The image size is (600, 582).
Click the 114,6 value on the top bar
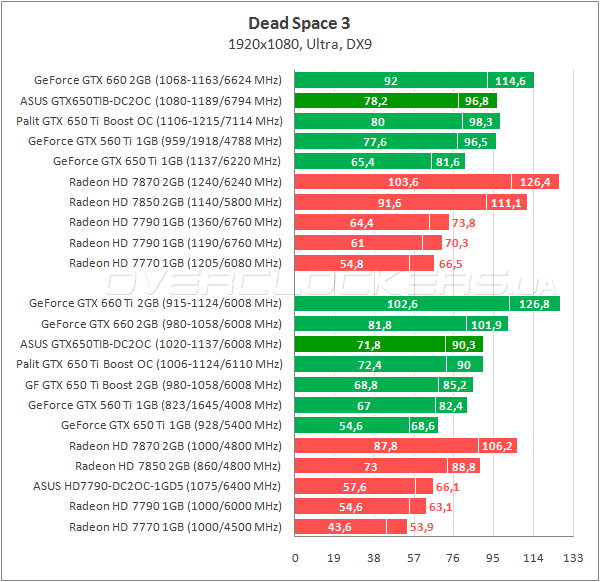coord(510,81)
